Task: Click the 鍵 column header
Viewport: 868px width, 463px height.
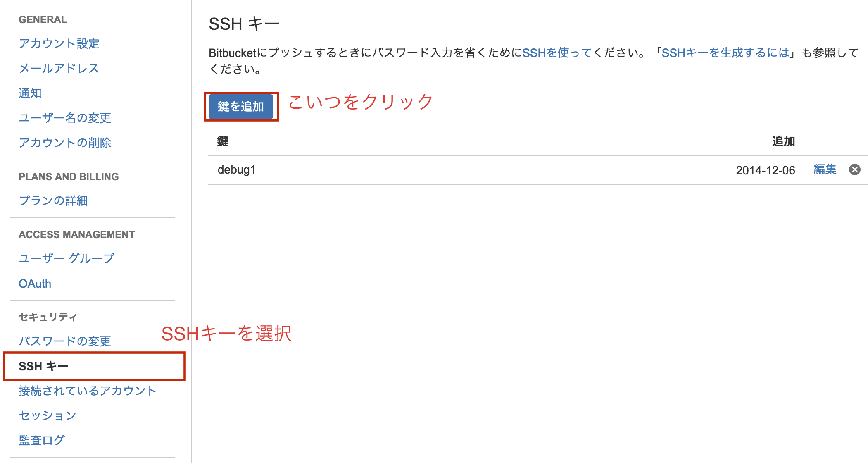Action: click(223, 141)
